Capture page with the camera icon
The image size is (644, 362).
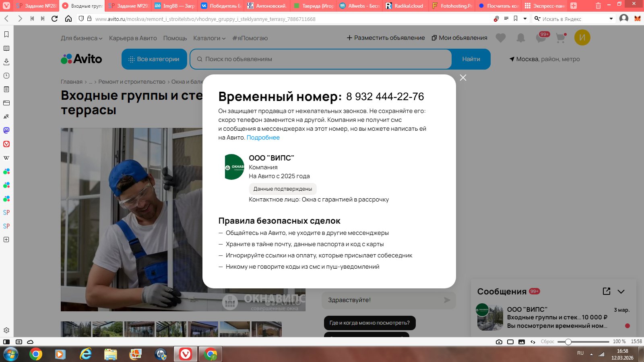pyautogui.click(x=499, y=342)
